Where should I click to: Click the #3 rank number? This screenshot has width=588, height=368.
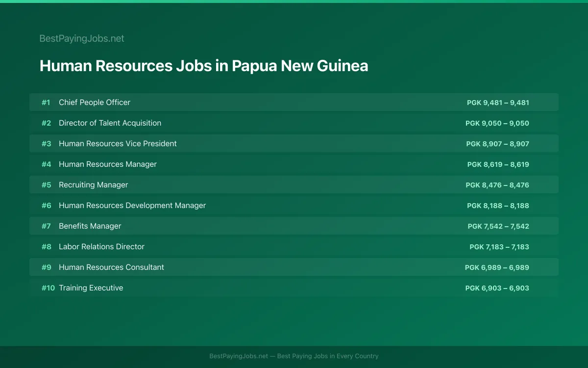coord(46,144)
